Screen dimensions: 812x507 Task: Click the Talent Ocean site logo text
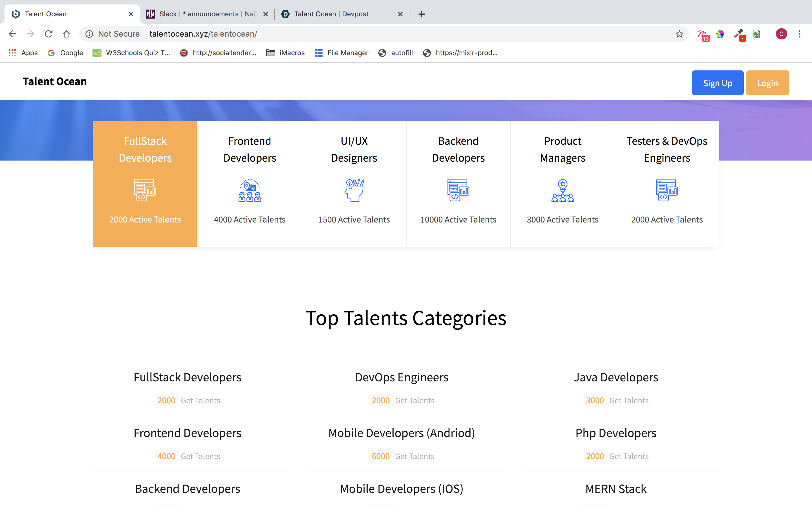55,81
